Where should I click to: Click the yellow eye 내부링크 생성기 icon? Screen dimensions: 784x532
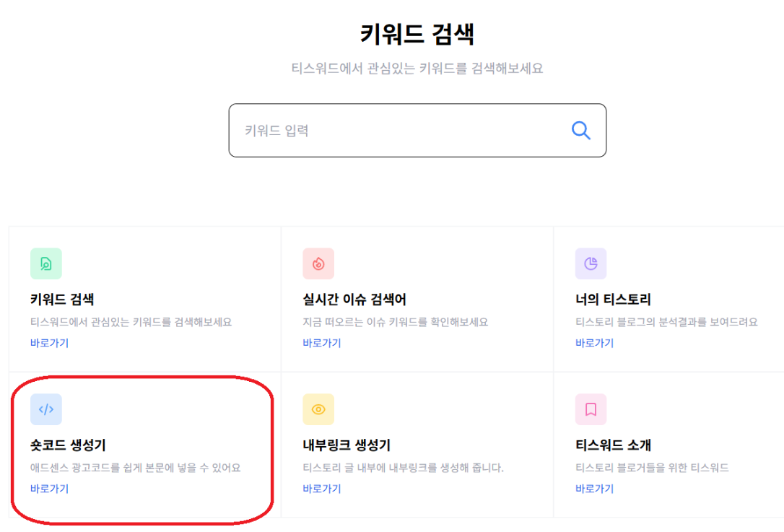(x=318, y=409)
